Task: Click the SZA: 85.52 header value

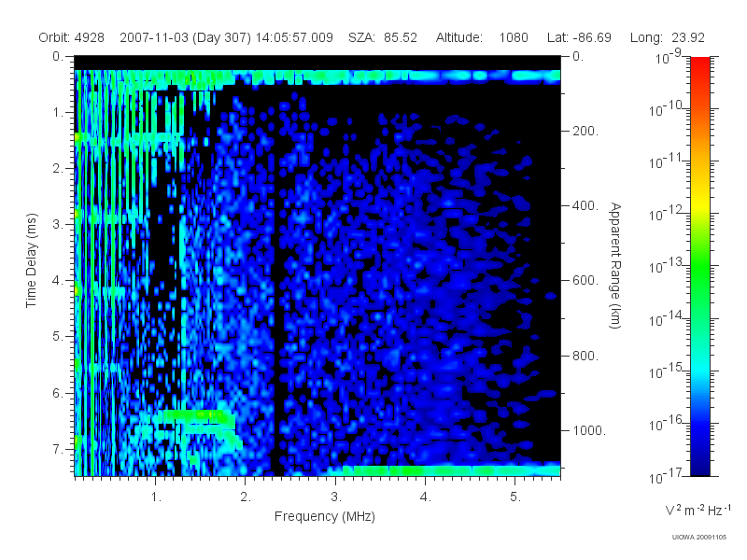Action: [383, 37]
